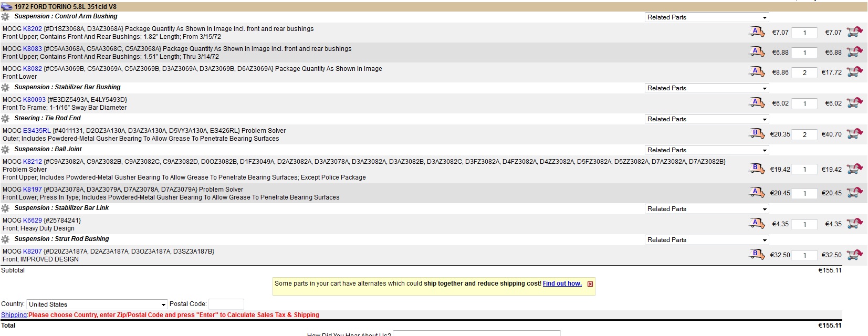Open the ES435RL part number link
868x336 pixels.
click(37, 131)
